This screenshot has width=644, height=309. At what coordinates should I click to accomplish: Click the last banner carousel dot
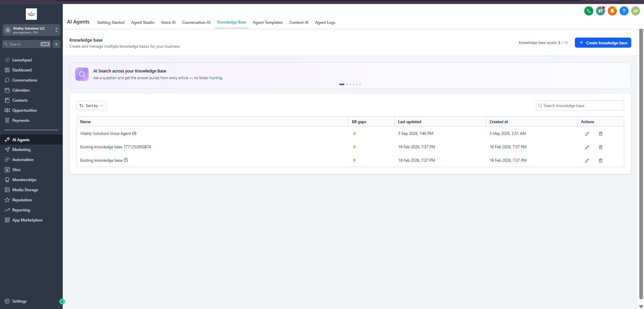[x=360, y=84]
